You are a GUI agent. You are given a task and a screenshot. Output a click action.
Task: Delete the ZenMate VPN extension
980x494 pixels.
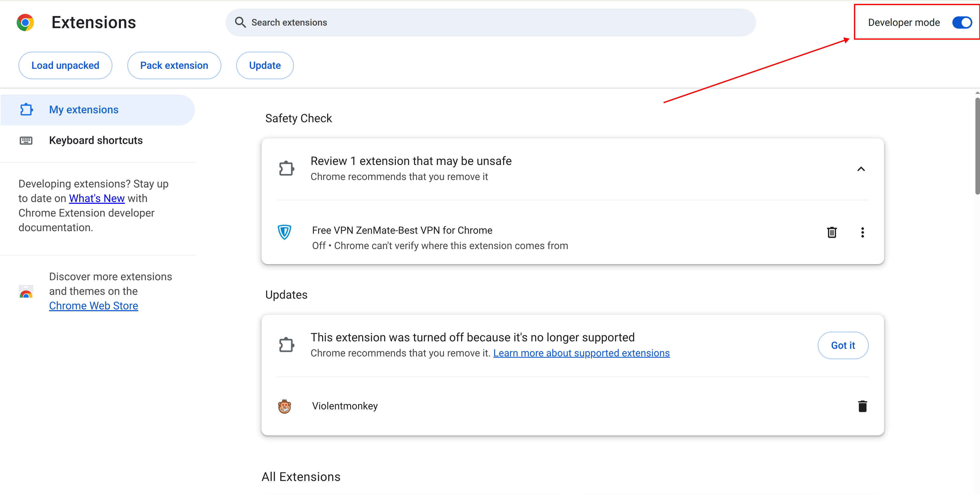coord(832,232)
